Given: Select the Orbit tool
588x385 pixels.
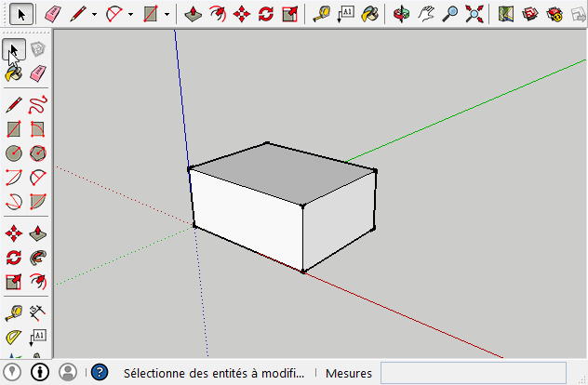Looking at the screenshot, I should (x=401, y=14).
